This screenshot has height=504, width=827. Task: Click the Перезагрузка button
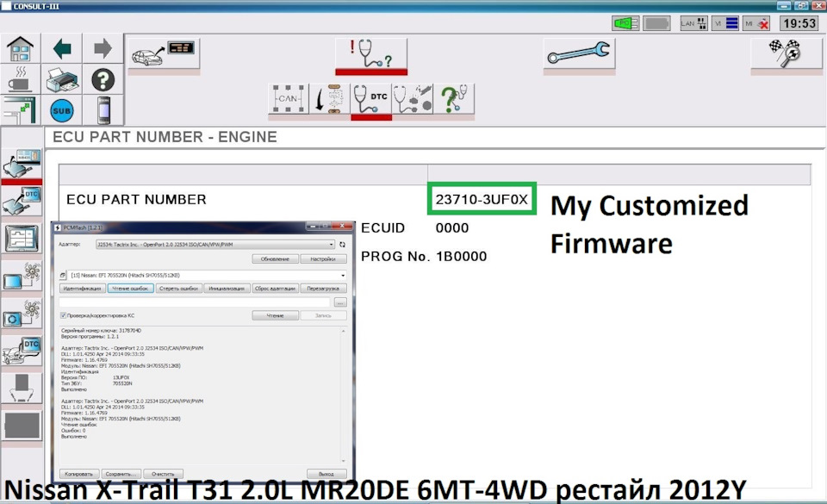[323, 289]
